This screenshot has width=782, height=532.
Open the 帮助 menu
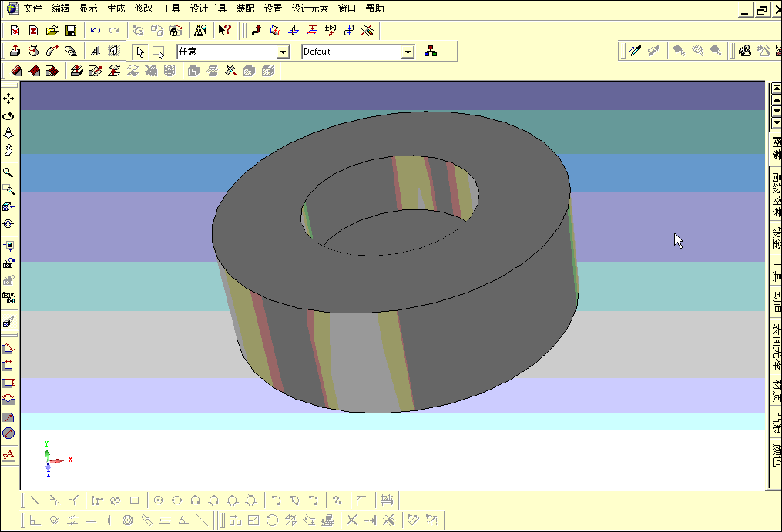[x=374, y=8]
